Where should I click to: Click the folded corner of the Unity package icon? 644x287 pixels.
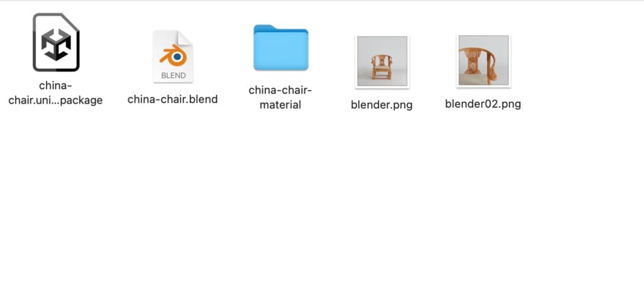[70, 22]
